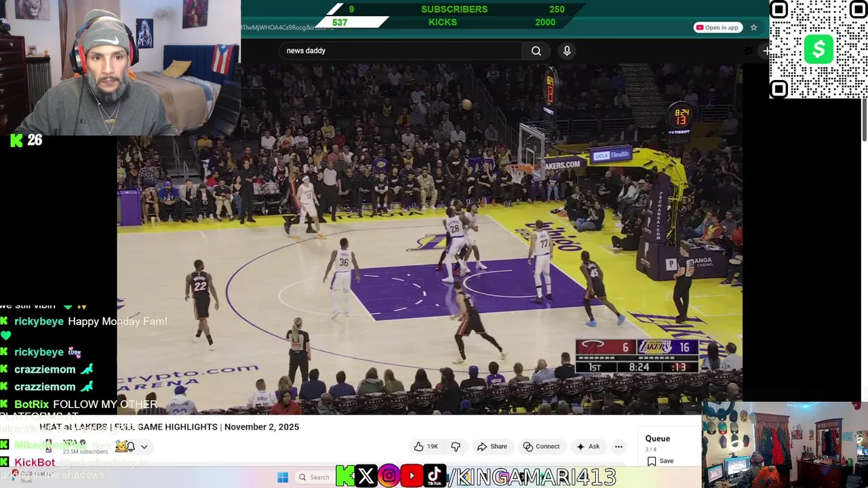Click the game highlights video player

[429, 239]
